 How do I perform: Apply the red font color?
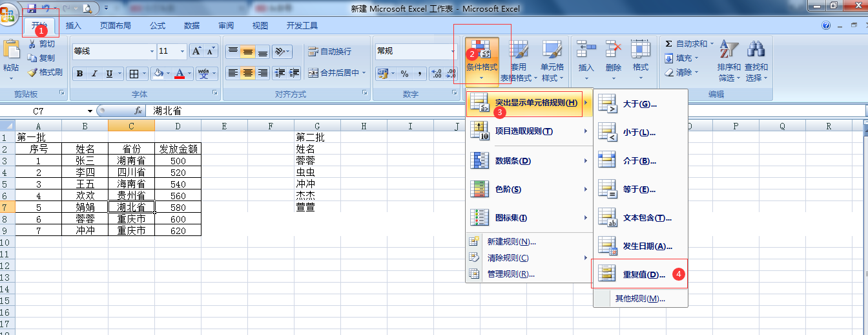pyautogui.click(x=180, y=73)
